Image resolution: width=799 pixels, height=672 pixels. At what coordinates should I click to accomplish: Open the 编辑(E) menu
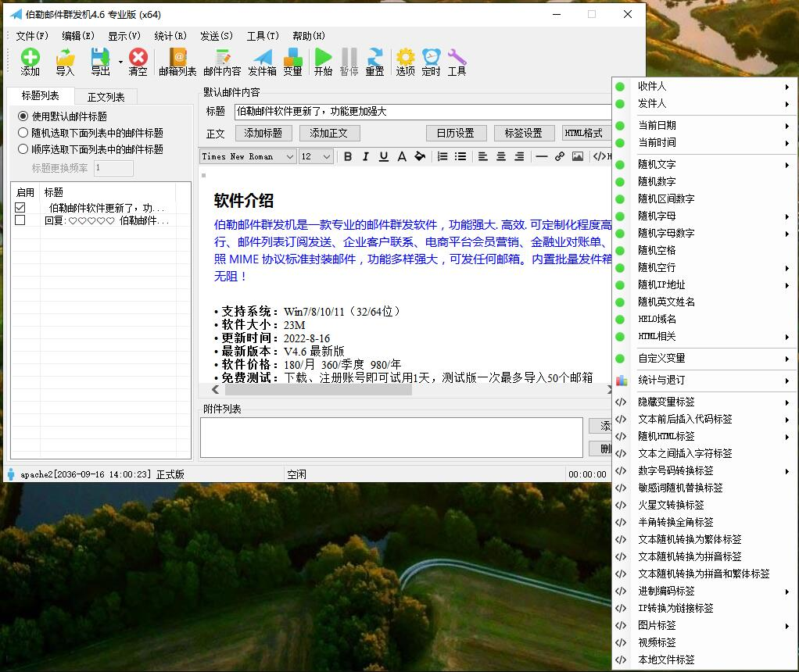[x=78, y=36]
